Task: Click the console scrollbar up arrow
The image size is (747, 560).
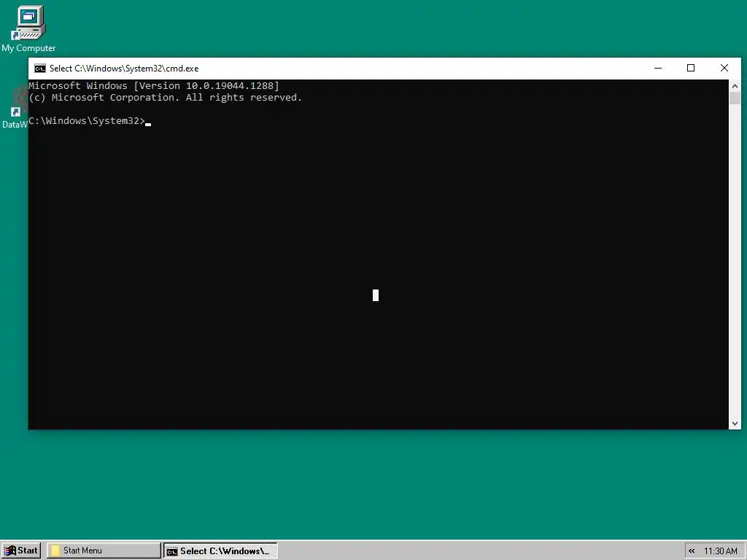Action: tap(735, 86)
